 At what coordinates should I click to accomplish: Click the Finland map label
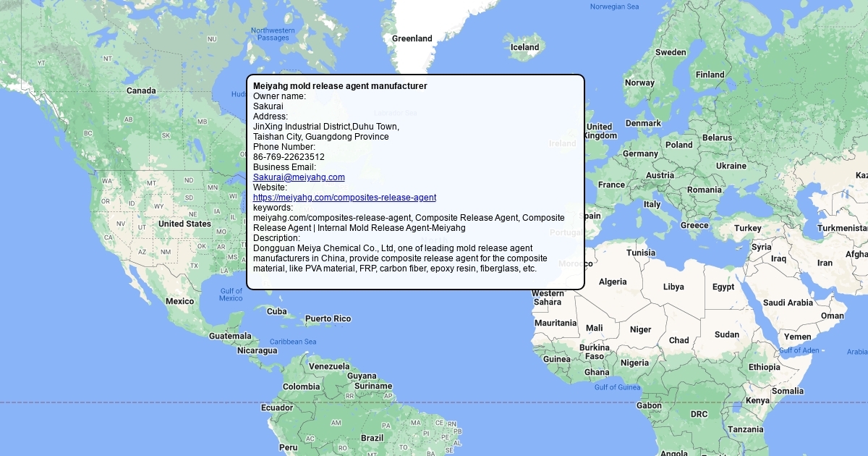coord(710,75)
